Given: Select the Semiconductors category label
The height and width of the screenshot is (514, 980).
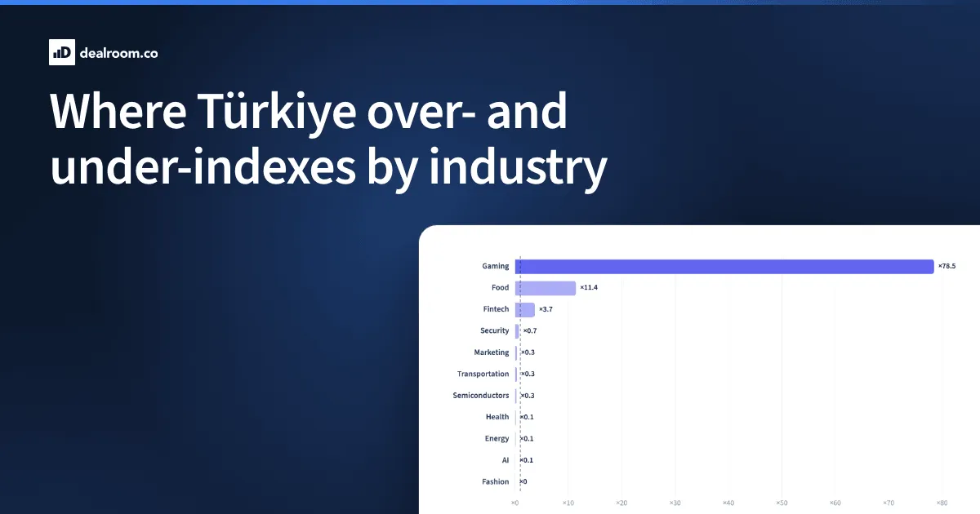Looking at the screenshot, I should [481, 396].
